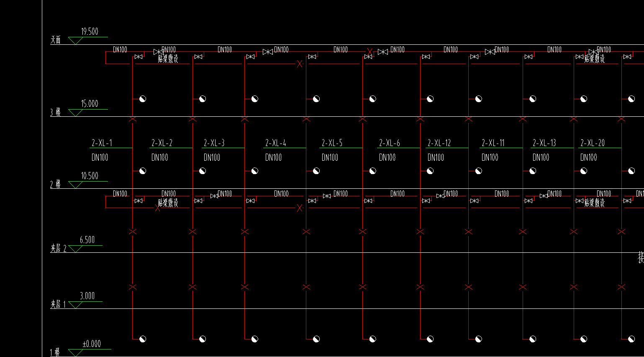Click DN100 text directly under 2-XL-20
Viewport: 644px width, 357px height.
[589, 157]
